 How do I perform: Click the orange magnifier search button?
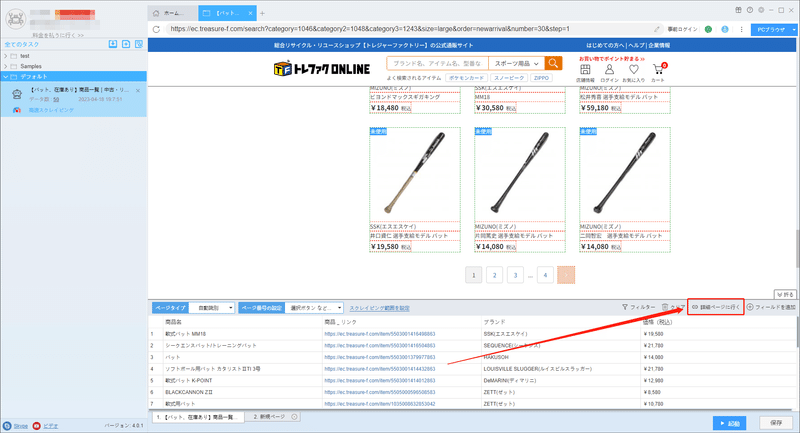coord(553,63)
